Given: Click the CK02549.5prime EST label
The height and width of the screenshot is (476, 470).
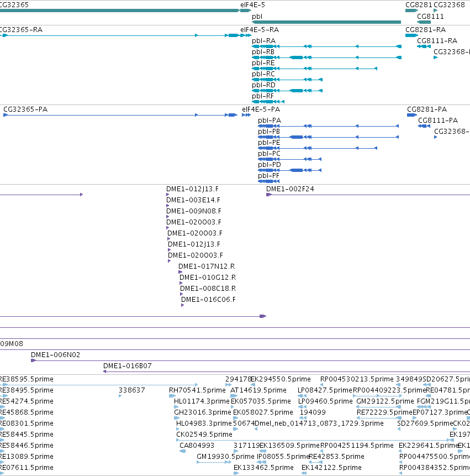Looking at the screenshot, I should pyautogui.click(x=204, y=435).
